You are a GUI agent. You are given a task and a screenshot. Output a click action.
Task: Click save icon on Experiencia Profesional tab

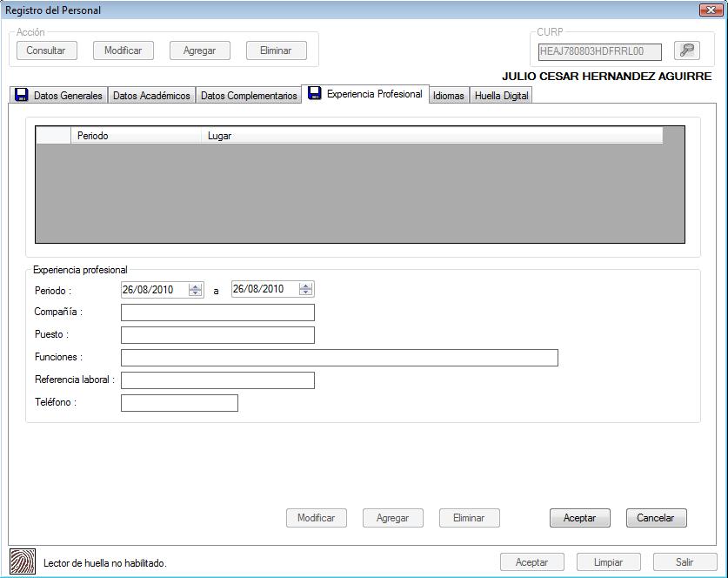point(315,93)
